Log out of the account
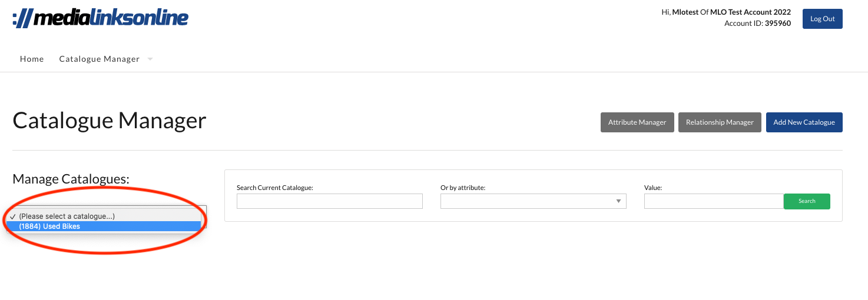The width and height of the screenshot is (868, 300). pyautogui.click(x=822, y=19)
